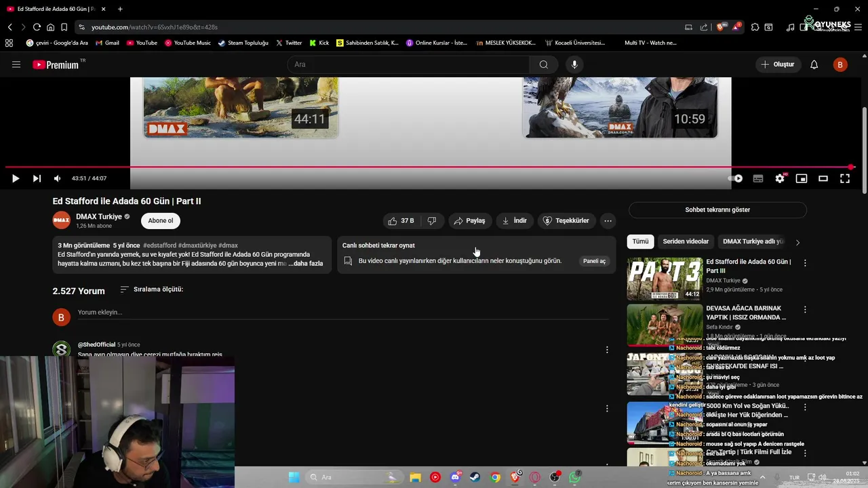Click the red scrubber handle

(851, 167)
